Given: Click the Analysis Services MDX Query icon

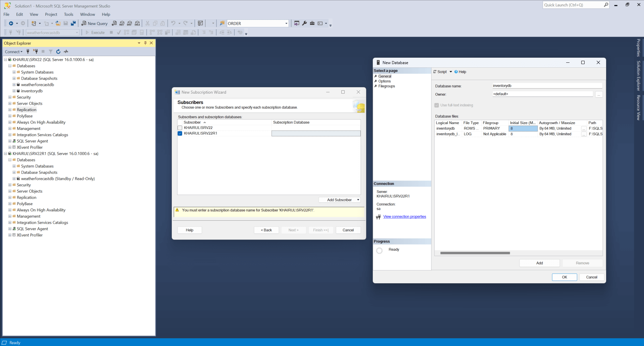Looking at the screenshot, I should click(x=122, y=23).
